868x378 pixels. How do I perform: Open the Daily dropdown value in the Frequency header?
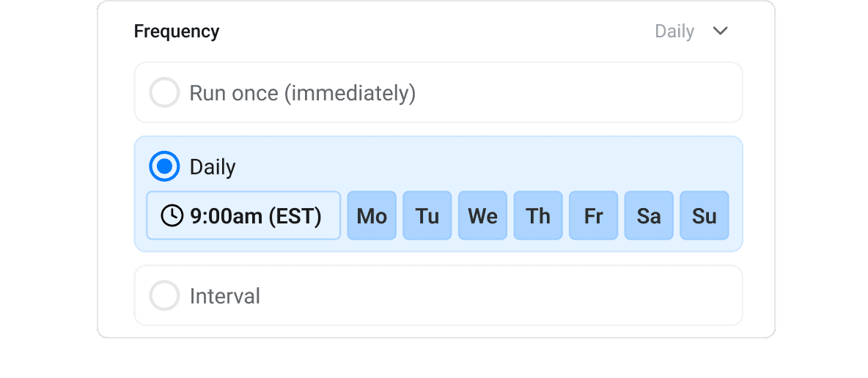tap(674, 31)
